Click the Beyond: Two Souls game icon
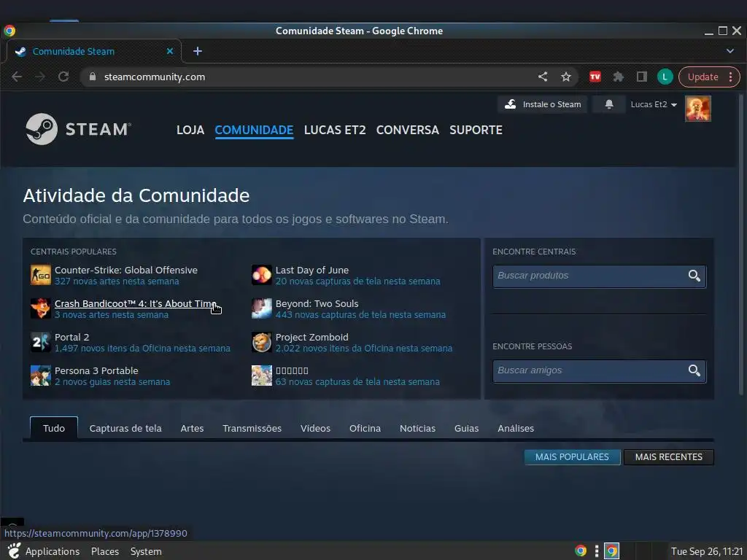747x560 pixels. (262, 308)
